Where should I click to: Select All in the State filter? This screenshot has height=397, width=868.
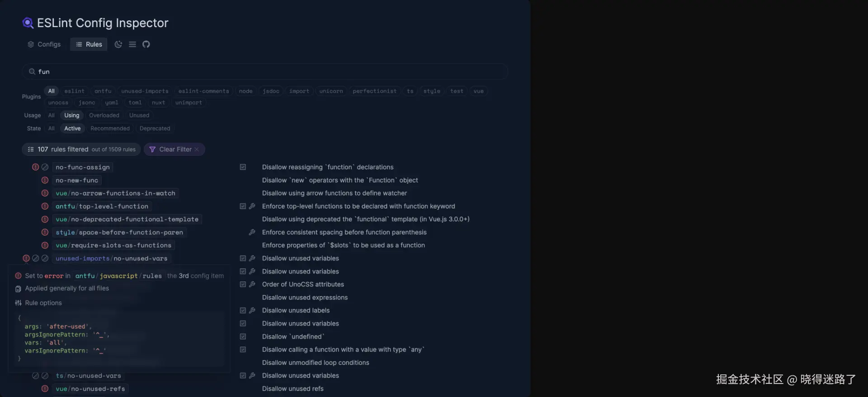(x=52, y=129)
